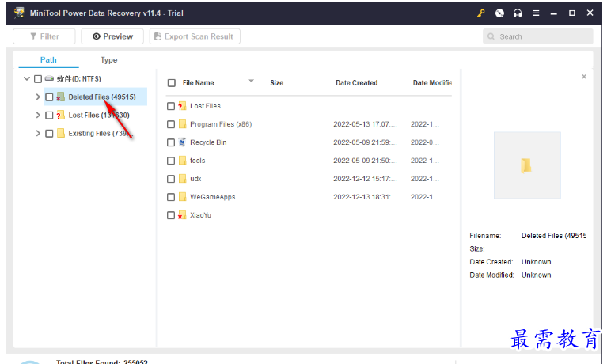607x364 pixels.
Task: Click the MiniTool app logo in title bar
Action: (19, 13)
